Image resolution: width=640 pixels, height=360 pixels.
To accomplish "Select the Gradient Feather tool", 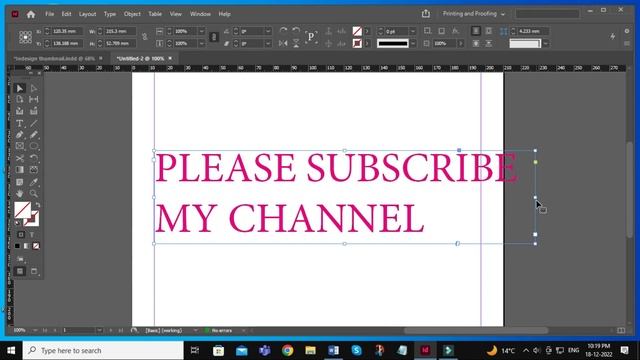I will [34, 170].
